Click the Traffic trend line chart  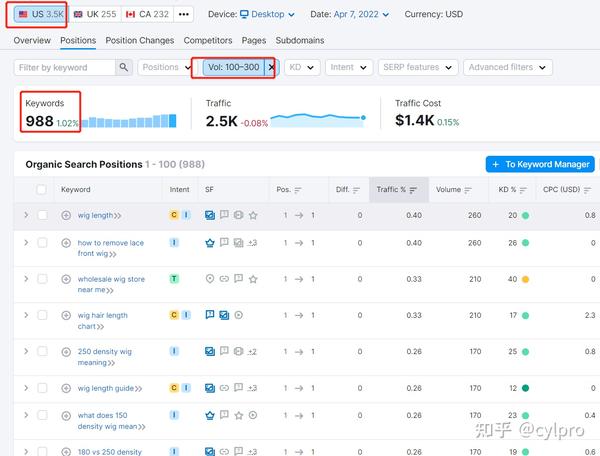point(318,120)
